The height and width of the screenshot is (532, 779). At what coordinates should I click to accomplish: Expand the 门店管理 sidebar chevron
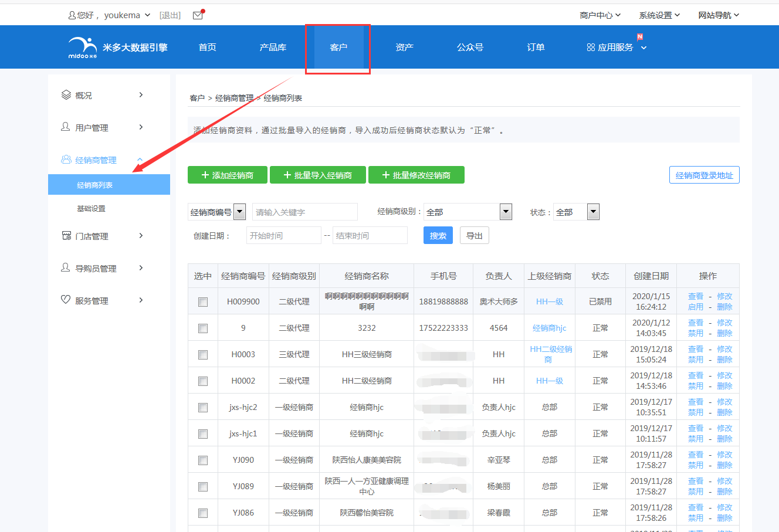(141, 235)
